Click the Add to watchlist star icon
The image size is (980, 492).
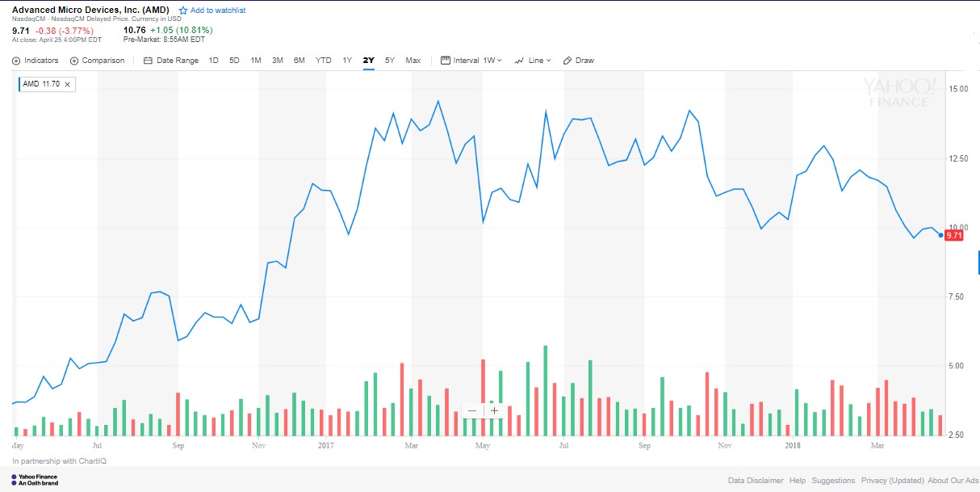[x=183, y=11]
